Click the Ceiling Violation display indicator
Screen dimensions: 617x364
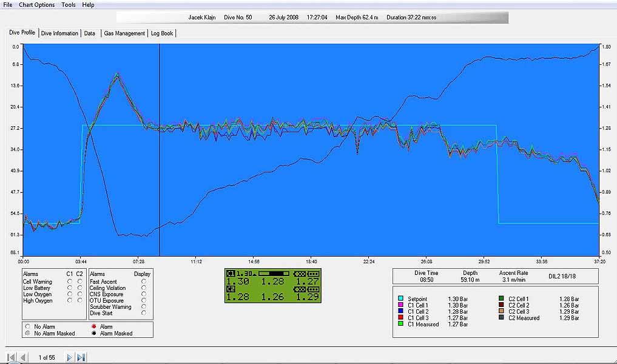point(144,288)
